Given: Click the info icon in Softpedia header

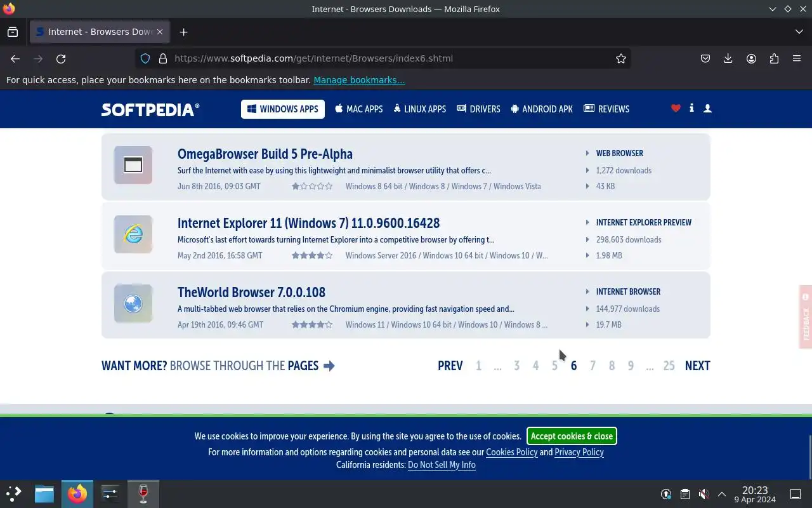Looking at the screenshot, I should (x=691, y=109).
